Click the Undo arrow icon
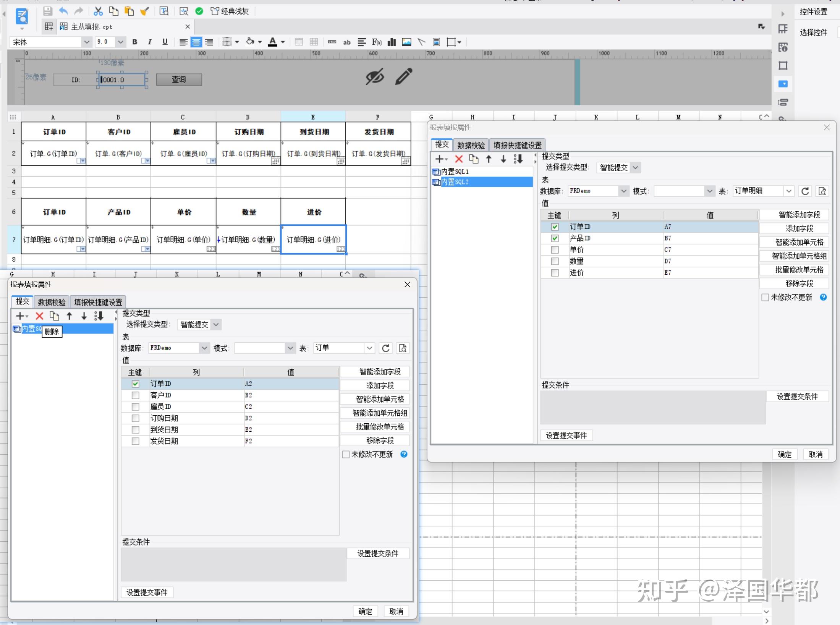840x625 pixels. (63, 11)
